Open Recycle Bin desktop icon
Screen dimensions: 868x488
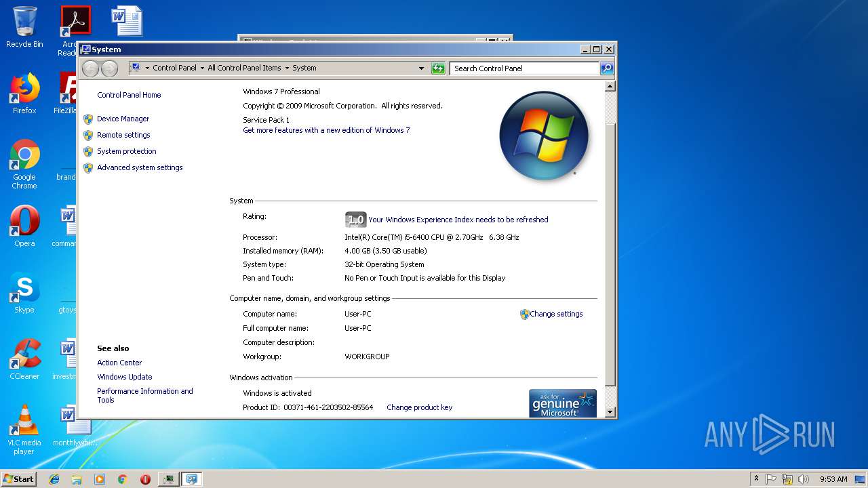(24, 27)
